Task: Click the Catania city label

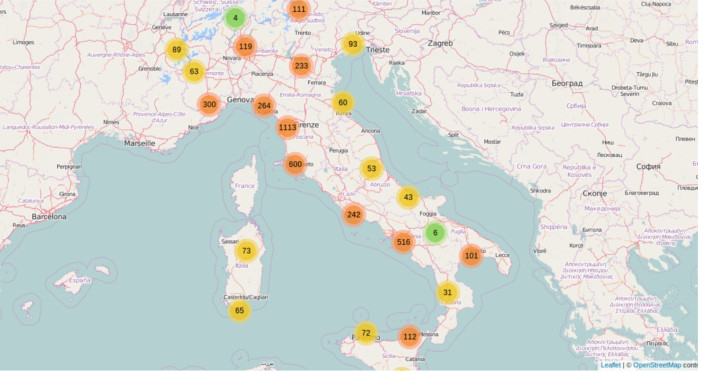Action: (x=415, y=359)
